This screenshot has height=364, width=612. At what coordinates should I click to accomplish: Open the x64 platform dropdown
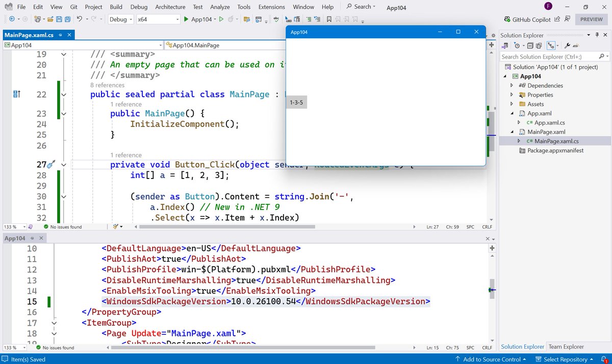[x=157, y=19]
